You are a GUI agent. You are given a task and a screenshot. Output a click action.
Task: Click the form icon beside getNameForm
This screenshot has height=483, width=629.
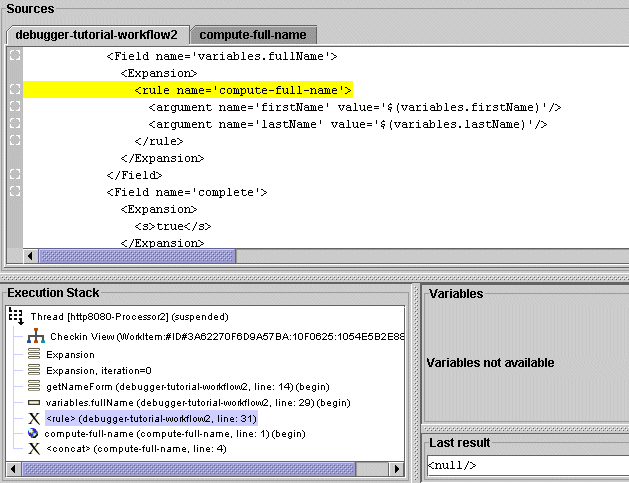click(34, 386)
